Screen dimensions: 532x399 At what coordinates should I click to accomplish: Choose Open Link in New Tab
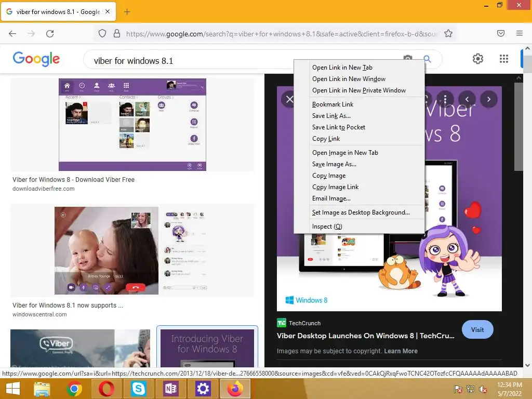point(359,68)
